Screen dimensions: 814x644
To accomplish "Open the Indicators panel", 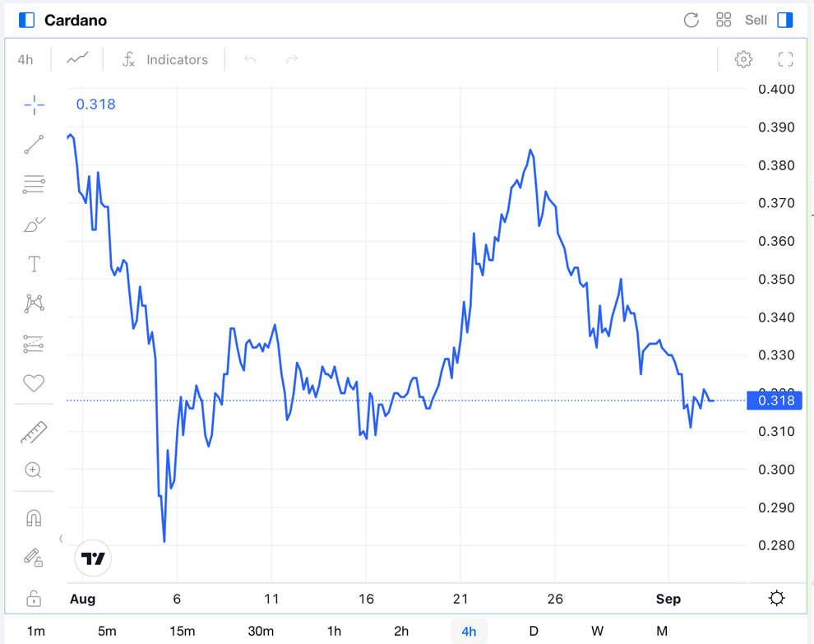I will pos(165,59).
